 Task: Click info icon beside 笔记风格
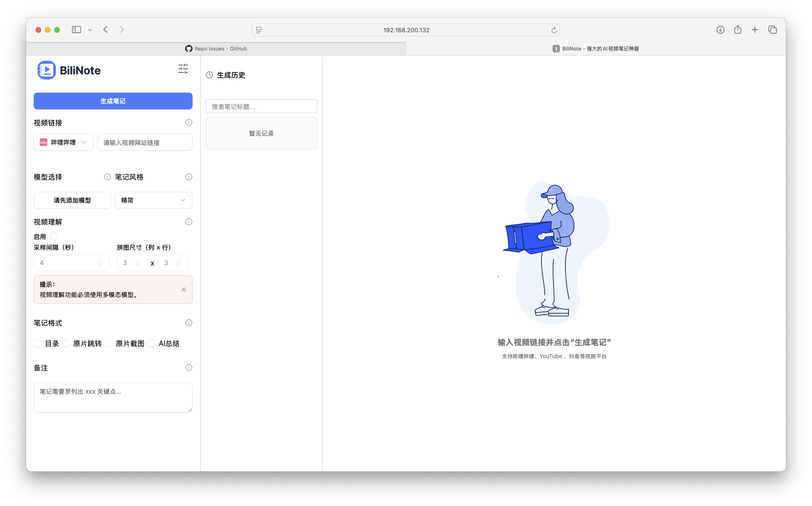click(x=189, y=177)
